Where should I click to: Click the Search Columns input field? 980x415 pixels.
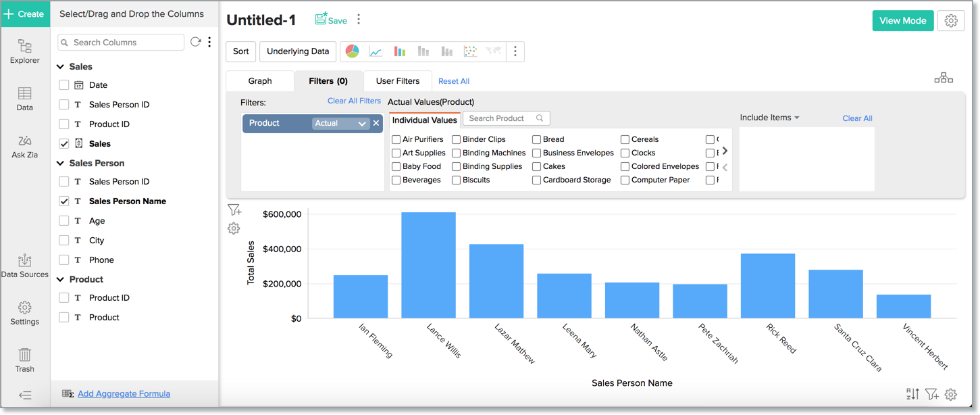[x=122, y=42]
